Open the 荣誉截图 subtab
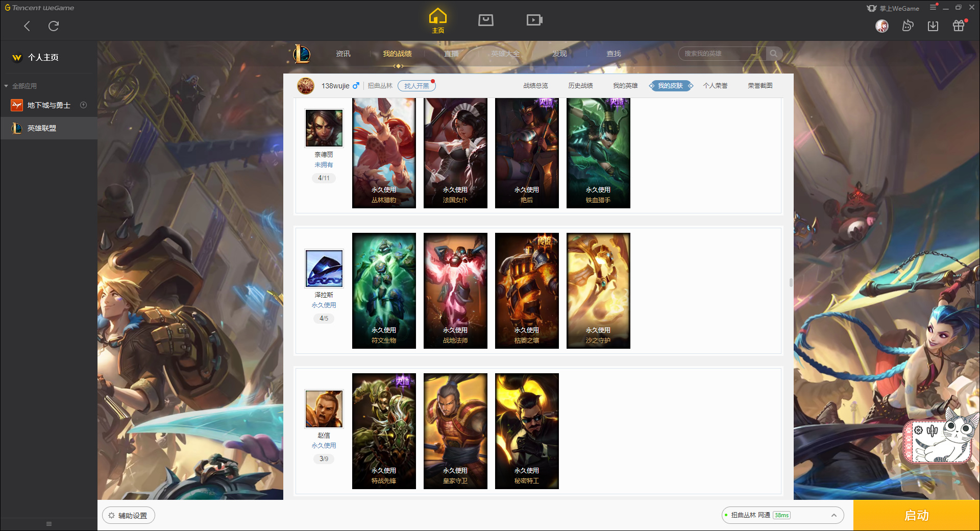980x531 pixels. (x=760, y=86)
